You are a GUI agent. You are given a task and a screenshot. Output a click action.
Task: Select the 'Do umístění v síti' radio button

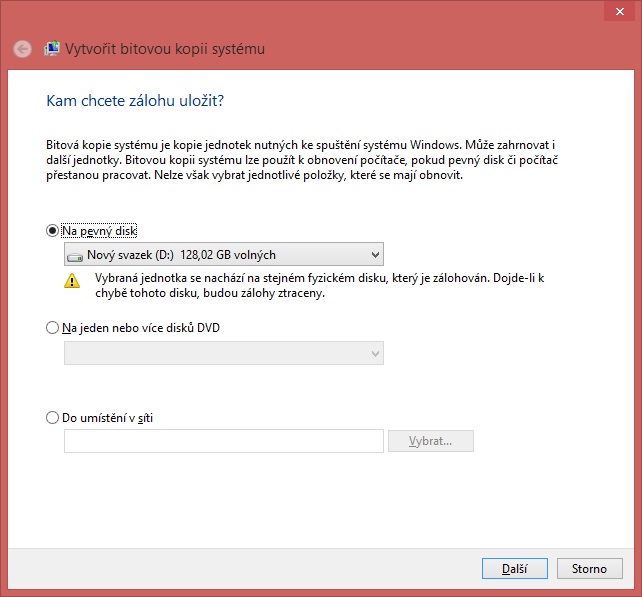click(53, 417)
